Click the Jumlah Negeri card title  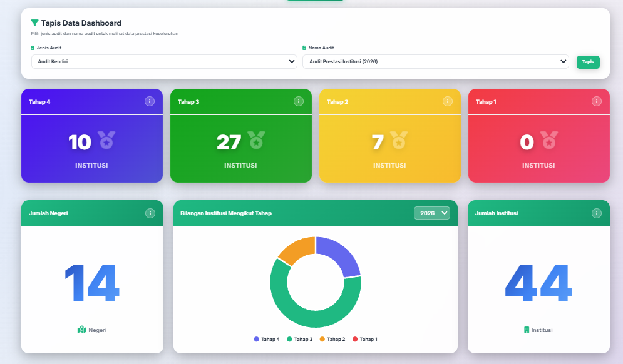(x=48, y=213)
